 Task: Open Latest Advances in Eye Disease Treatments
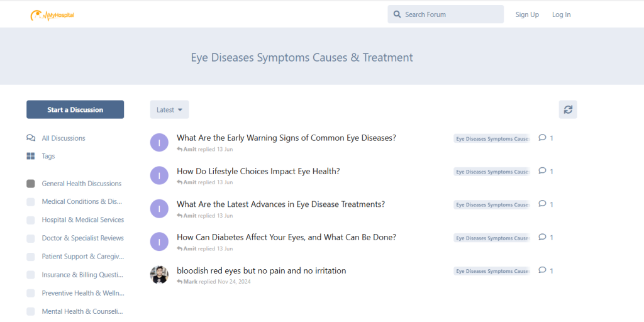tap(280, 204)
